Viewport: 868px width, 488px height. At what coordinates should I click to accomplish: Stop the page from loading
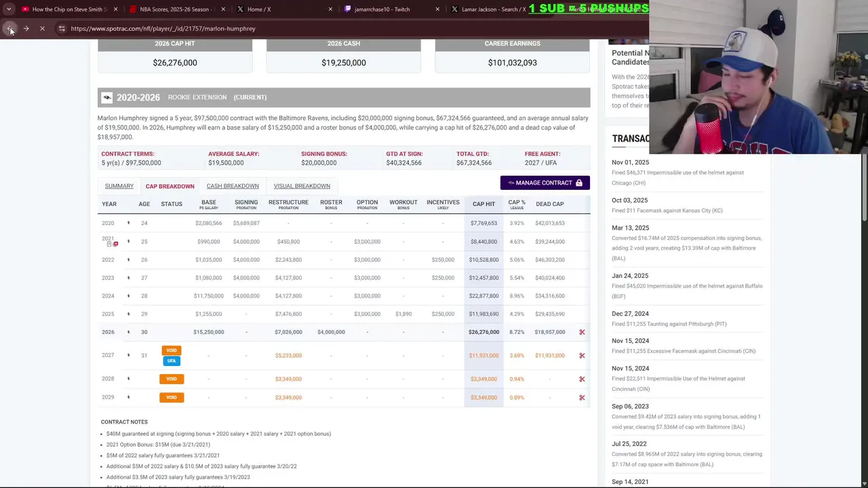[42, 28]
